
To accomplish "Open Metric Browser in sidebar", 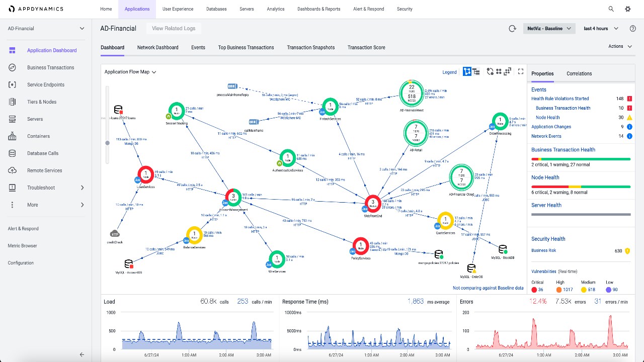I will click(x=23, y=246).
